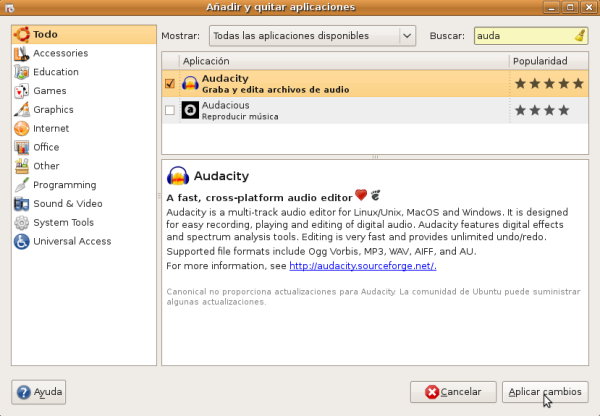This screenshot has width=600, height=416.
Task: Open the Internet category icon
Action: pyautogui.click(x=21, y=128)
